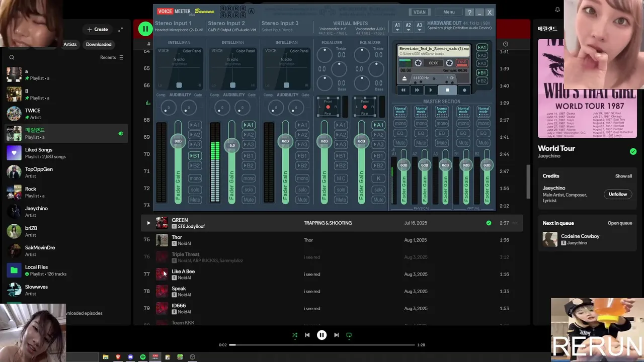Toggle the K button on Voicemeeter AUX
Screen dimensions: 644x362
coord(378,178)
